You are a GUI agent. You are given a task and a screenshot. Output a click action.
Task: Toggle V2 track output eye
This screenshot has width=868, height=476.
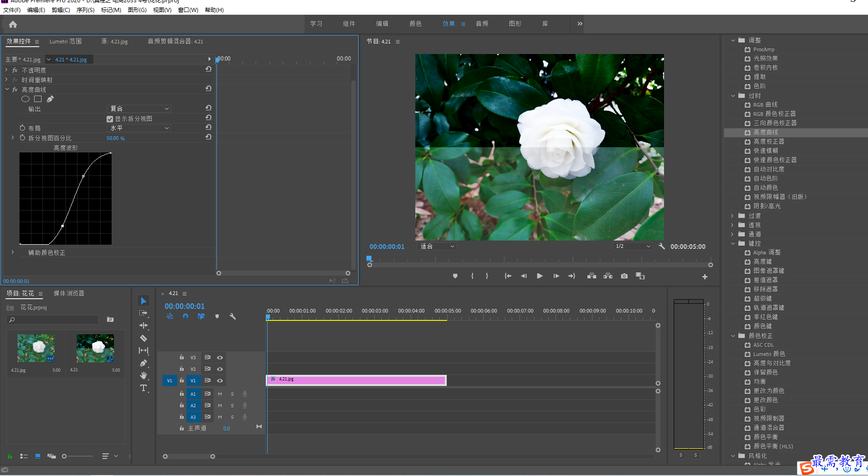pos(220,369)
